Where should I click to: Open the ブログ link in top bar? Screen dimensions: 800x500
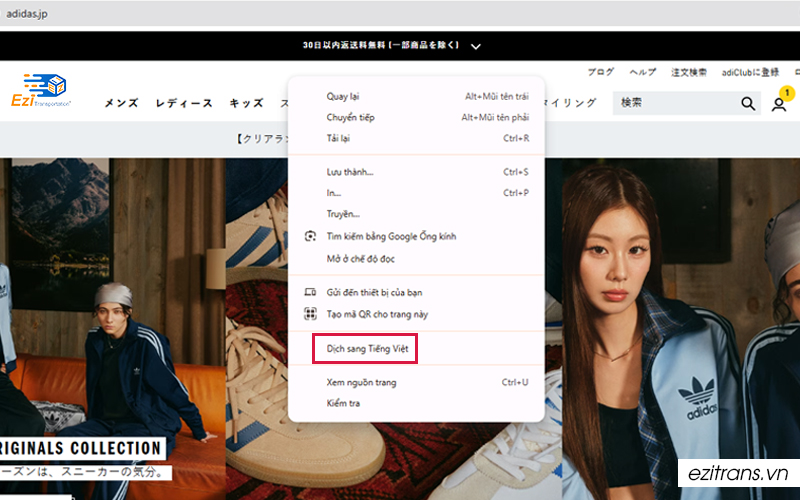[x=601, y=72]
